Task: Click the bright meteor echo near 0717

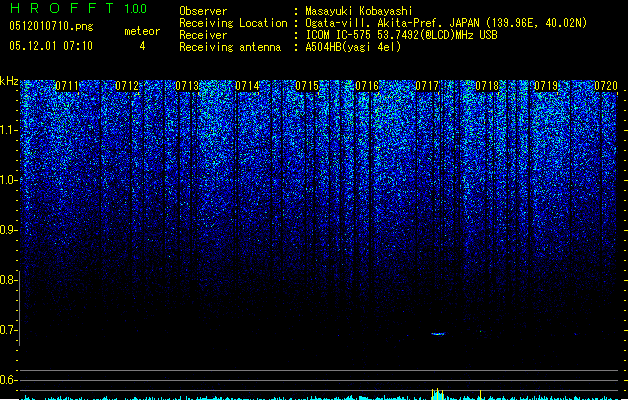Action: coord(438,334)
